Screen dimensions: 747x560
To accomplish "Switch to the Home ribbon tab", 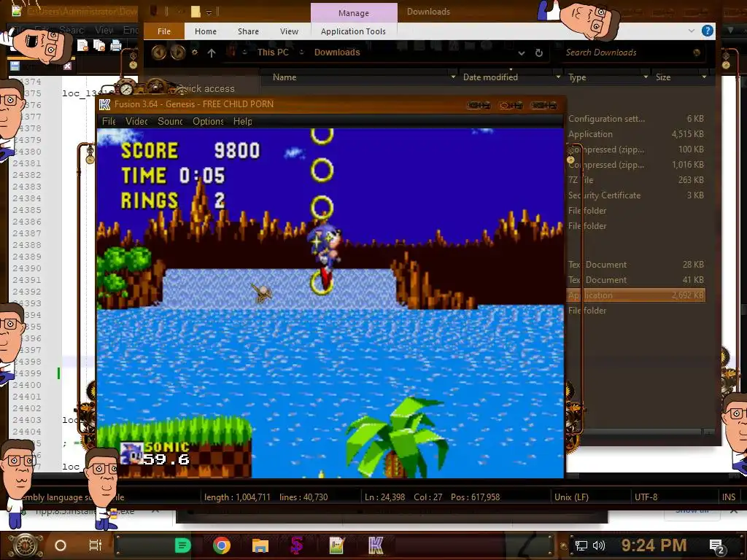I will tap(205, 31).
